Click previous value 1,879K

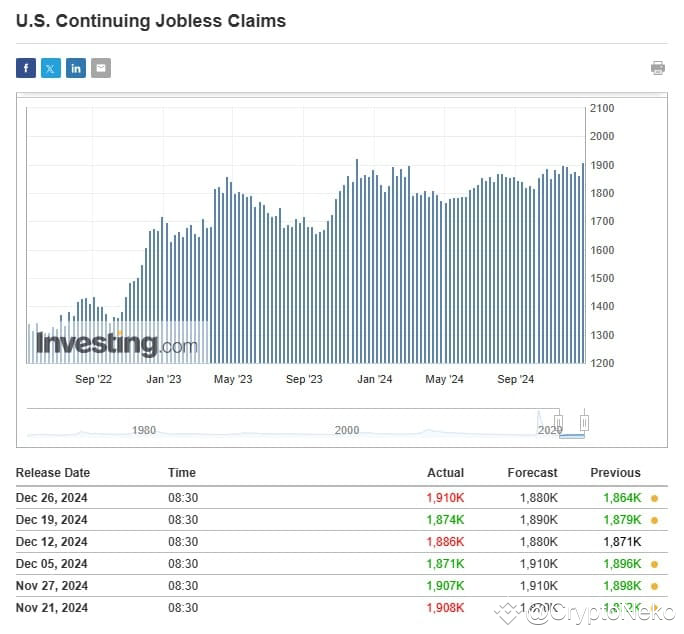[x=622, y=520]
